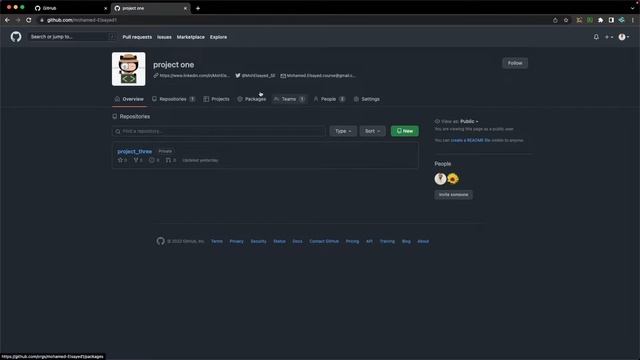This screenshot has width=640, height=360.
Task: Open the 'View as: Public' dropdown
Action: click(456, 121)
